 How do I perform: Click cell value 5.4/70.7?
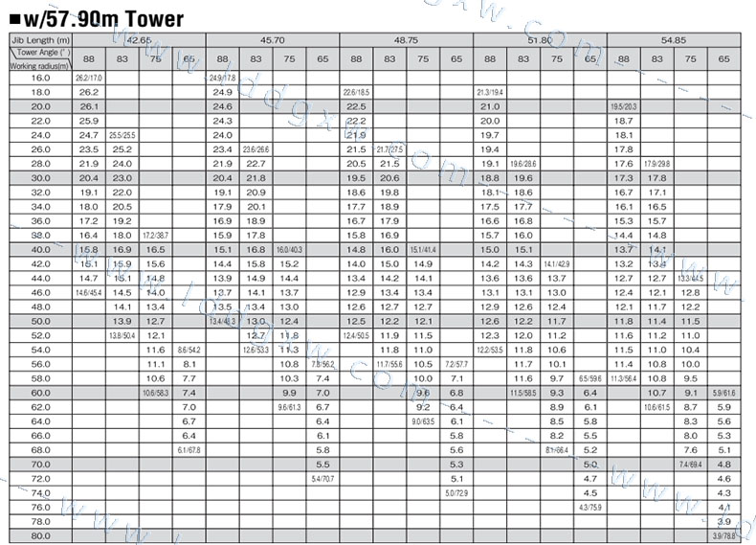click(x=322, y=479)
